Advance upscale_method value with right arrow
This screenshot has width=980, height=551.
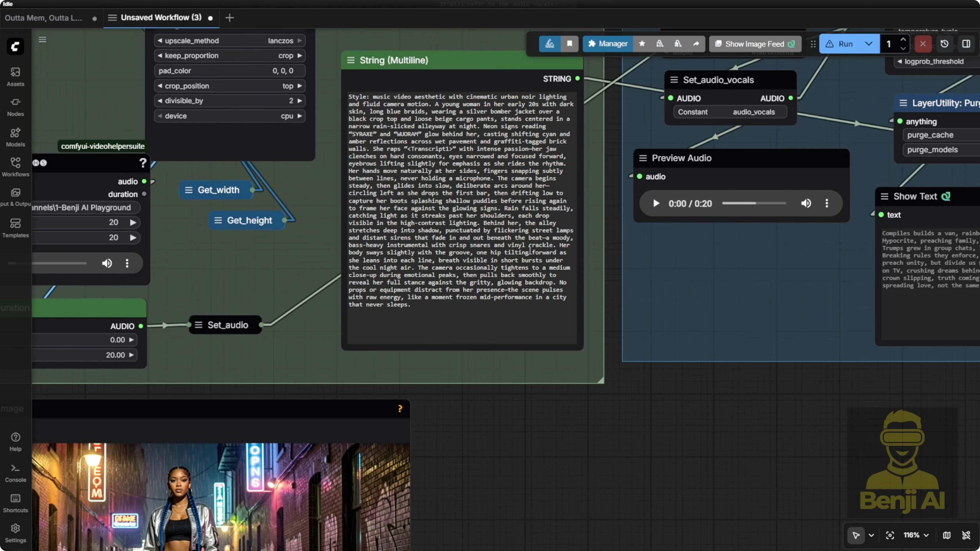[300, 41]
